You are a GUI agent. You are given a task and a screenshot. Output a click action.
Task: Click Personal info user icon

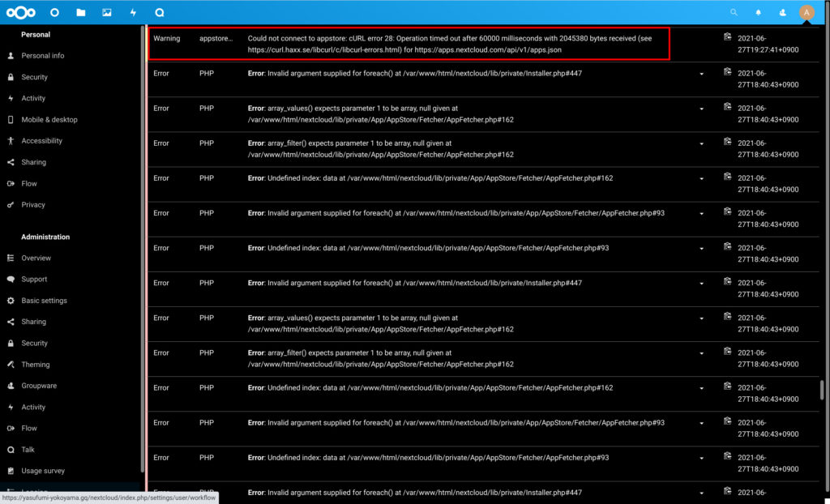[11, 56]
